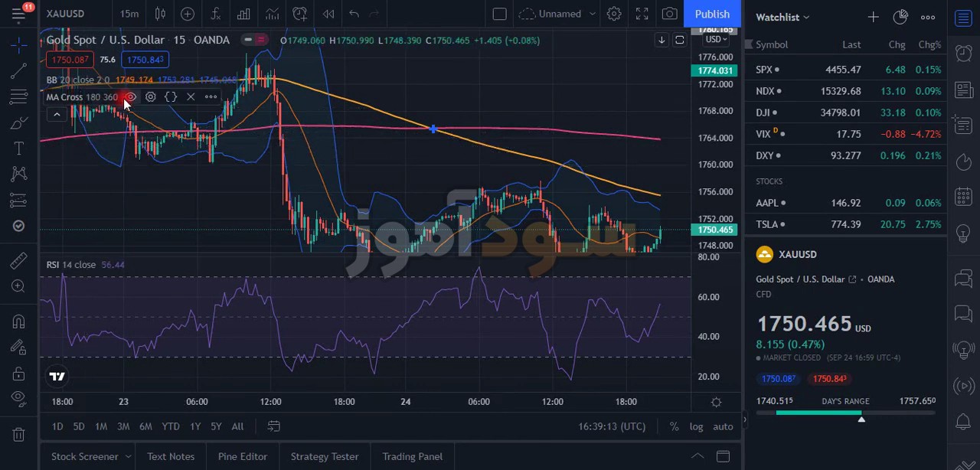Select the crosshair cursor tool
This screenshot has height=470, width=980.
pyautogui.click(x=19, y=45)
